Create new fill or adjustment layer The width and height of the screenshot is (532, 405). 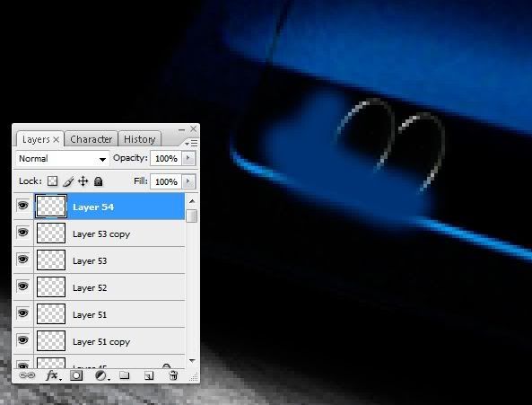pos(101,375)
